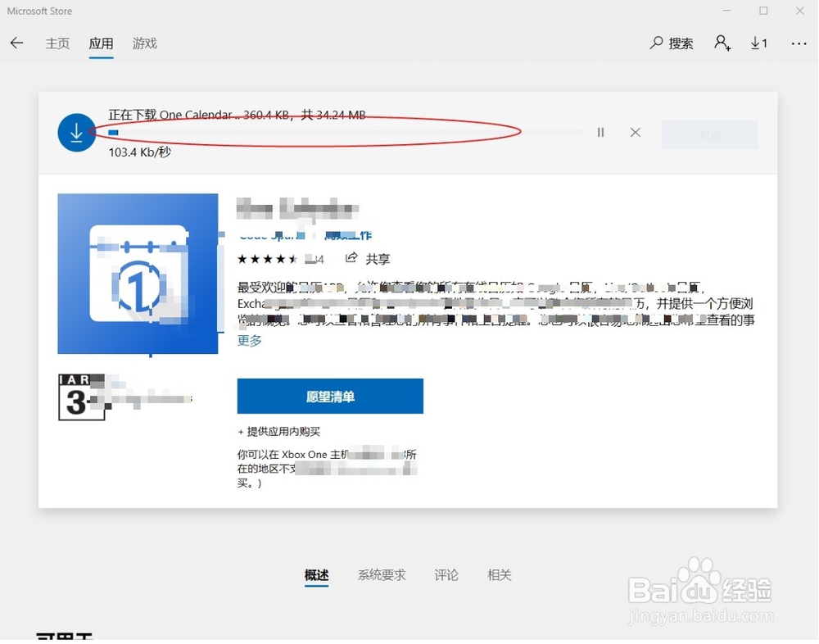Click the One Calendar app logo
819x644 pixels.
(x=138, y=274)
